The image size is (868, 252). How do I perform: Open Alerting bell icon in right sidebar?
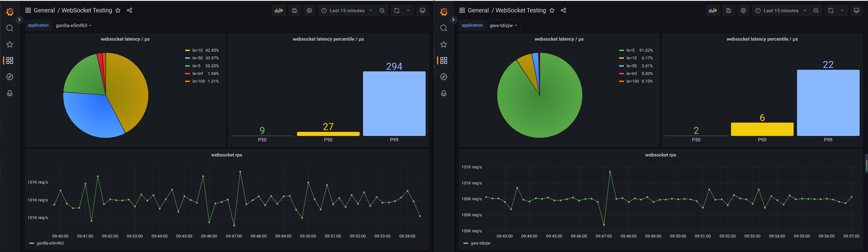coord(443,93)
